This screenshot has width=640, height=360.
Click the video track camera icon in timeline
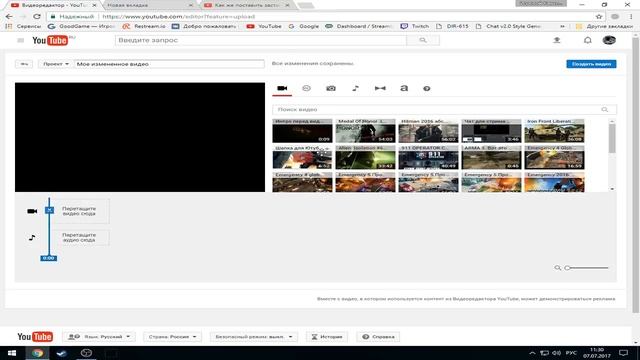pos(32,211)
